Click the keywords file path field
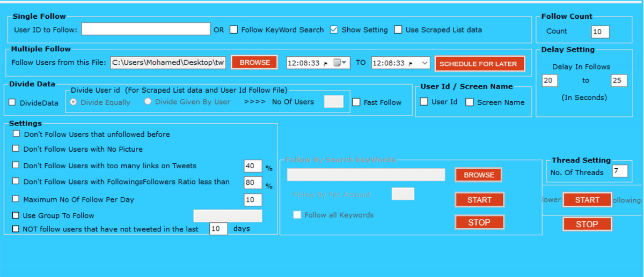 click(x=366, y=175)
